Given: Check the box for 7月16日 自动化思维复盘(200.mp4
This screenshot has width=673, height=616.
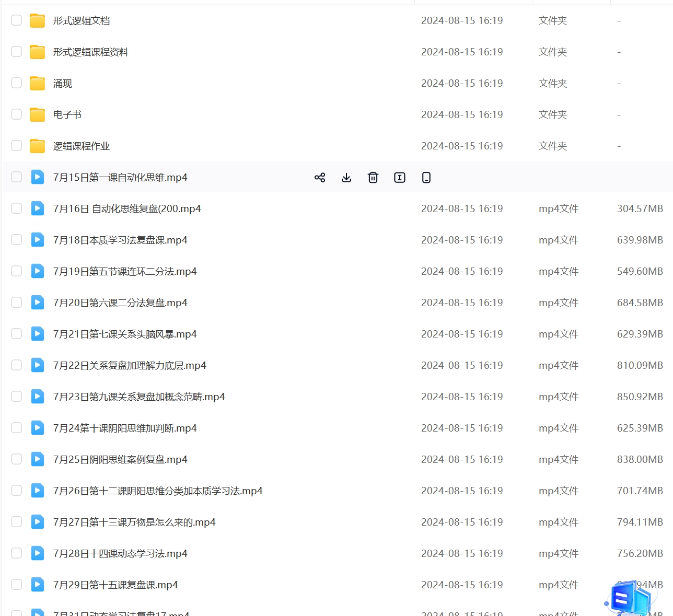Looking at the screenshot, I should click(x=17, y=208).
